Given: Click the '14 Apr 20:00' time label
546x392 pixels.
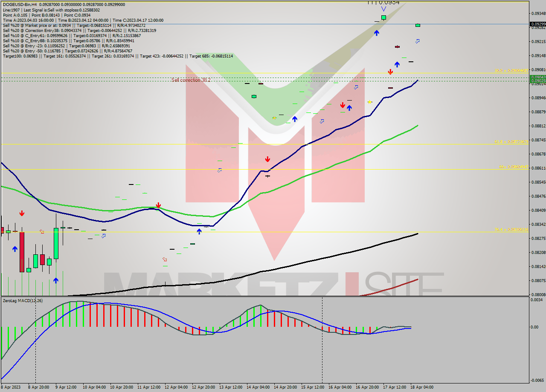Looking at the screenshot, I should [x=285, y=387].
